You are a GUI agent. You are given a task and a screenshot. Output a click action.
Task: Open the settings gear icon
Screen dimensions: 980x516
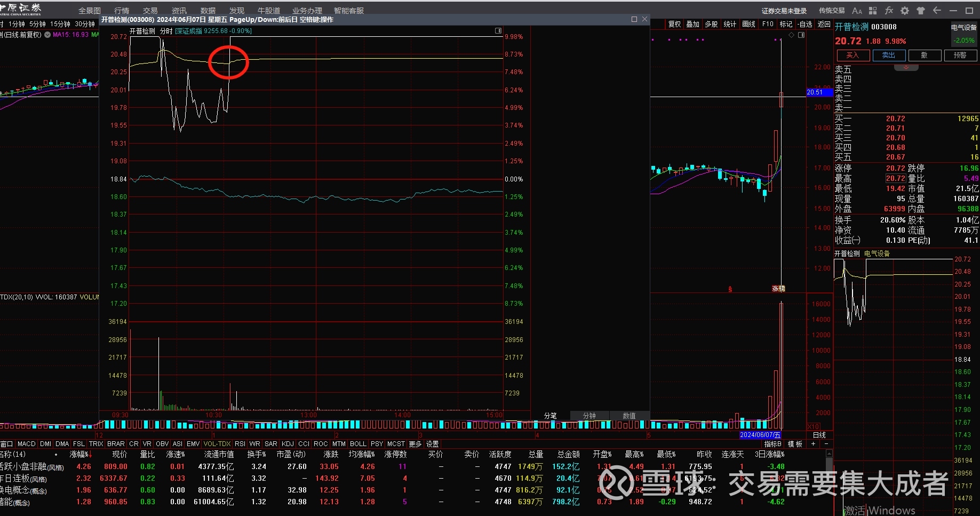point(905,11)
